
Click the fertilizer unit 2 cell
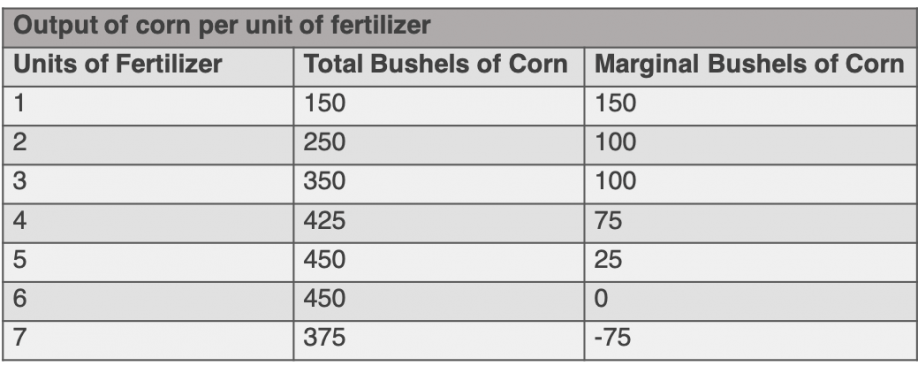pyautogui.click(x=148, y=145)
